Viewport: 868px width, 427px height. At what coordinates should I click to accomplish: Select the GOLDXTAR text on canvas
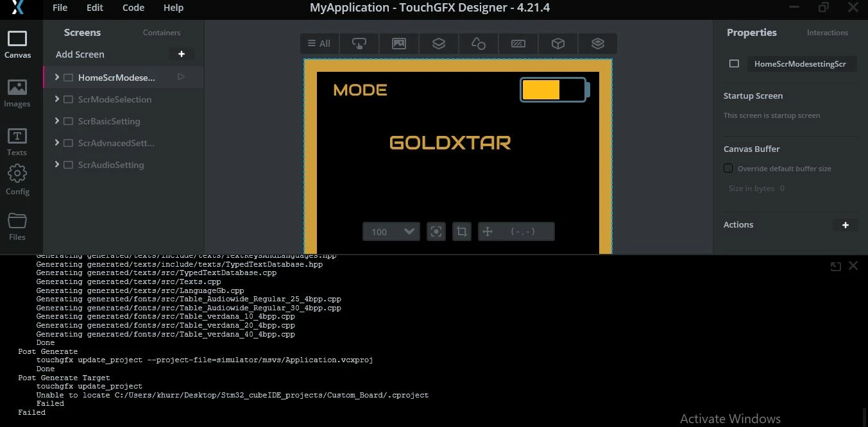450,142
